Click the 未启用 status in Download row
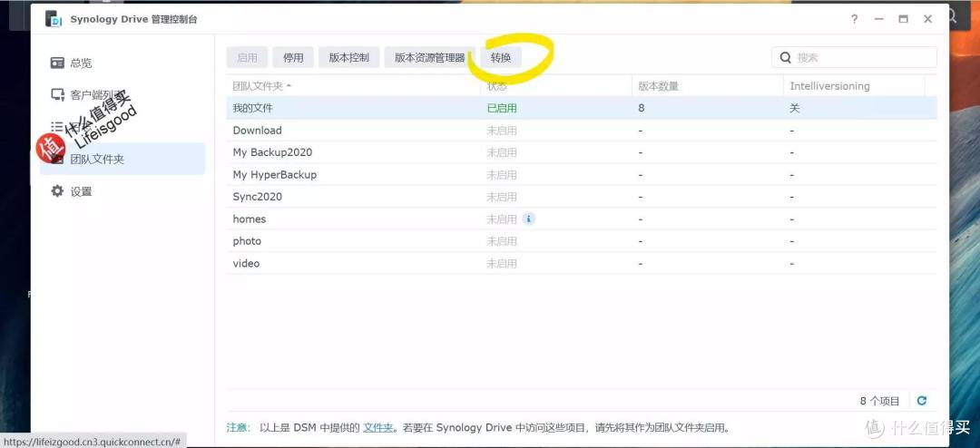This screenshot has width=980, height=448. 502,131
